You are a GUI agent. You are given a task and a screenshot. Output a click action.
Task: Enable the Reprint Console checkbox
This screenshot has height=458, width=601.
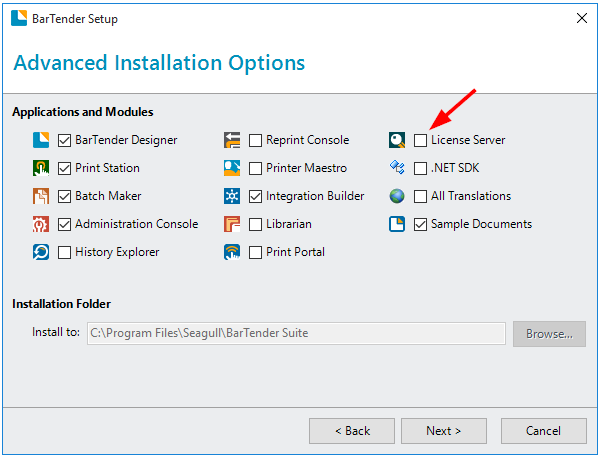pyautogui.click(x=255, y=141)
